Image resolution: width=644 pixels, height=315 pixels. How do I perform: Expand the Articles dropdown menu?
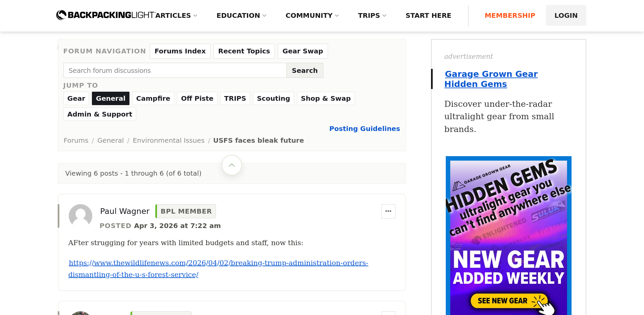pos(176,15)
